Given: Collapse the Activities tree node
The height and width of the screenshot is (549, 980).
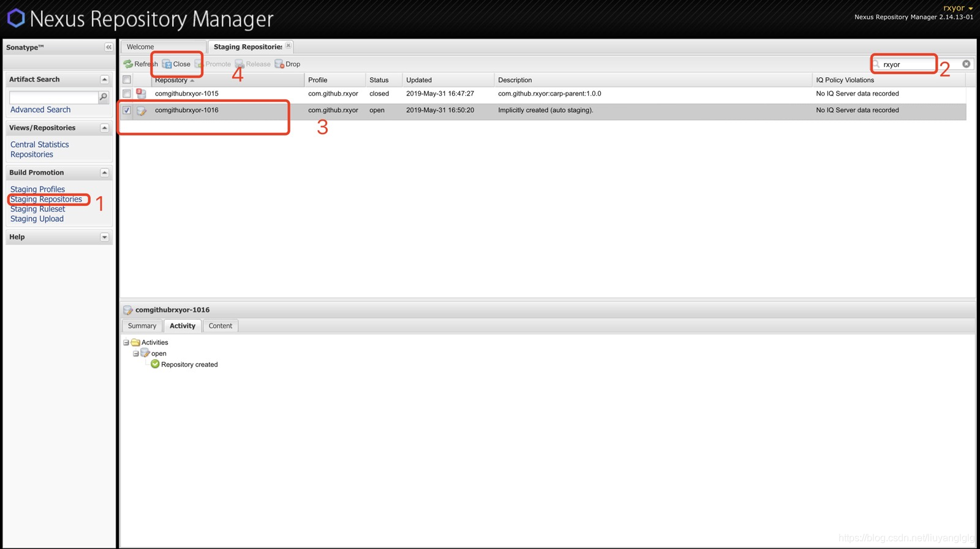Looking at the screenshot, I should pos(126,343).
